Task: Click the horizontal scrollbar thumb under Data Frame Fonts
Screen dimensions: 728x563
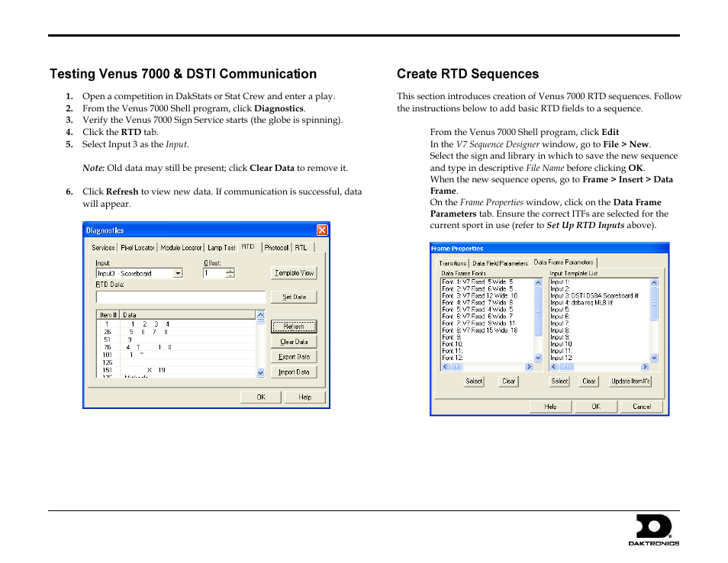Action: point(455,367)
